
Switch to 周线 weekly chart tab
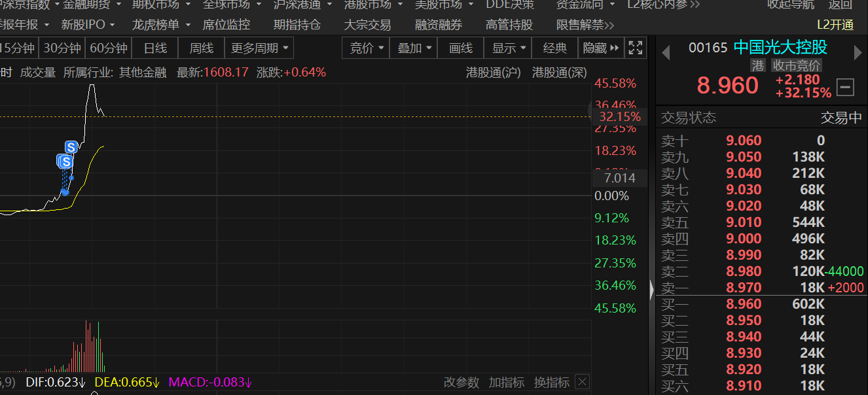point(202,48)
